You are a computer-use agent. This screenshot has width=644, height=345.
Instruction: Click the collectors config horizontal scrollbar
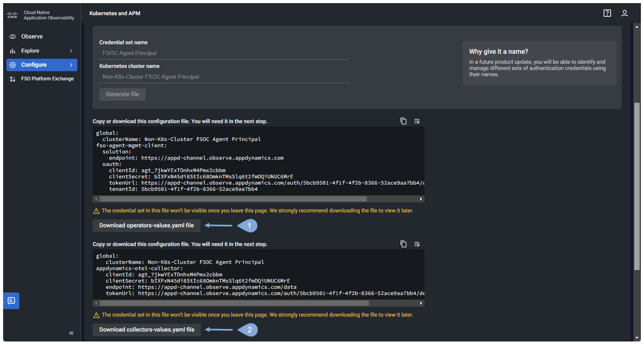point(234,303)
